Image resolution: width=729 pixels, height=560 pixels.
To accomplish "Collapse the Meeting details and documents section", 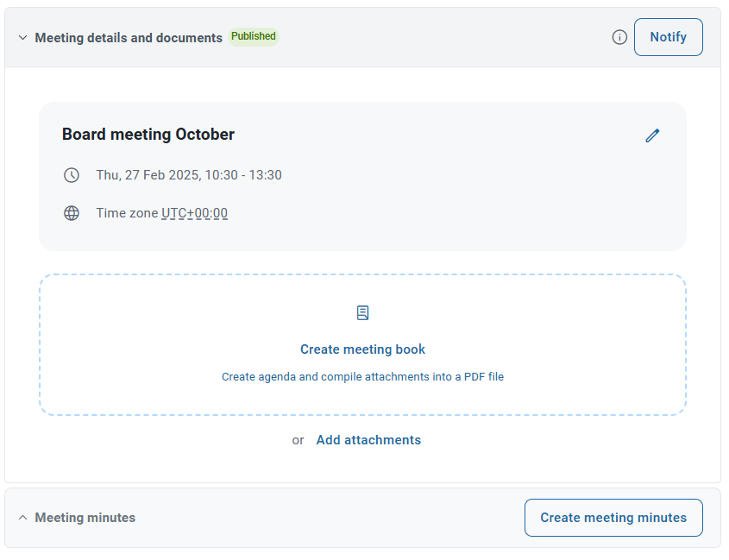I will coord(22,37).
